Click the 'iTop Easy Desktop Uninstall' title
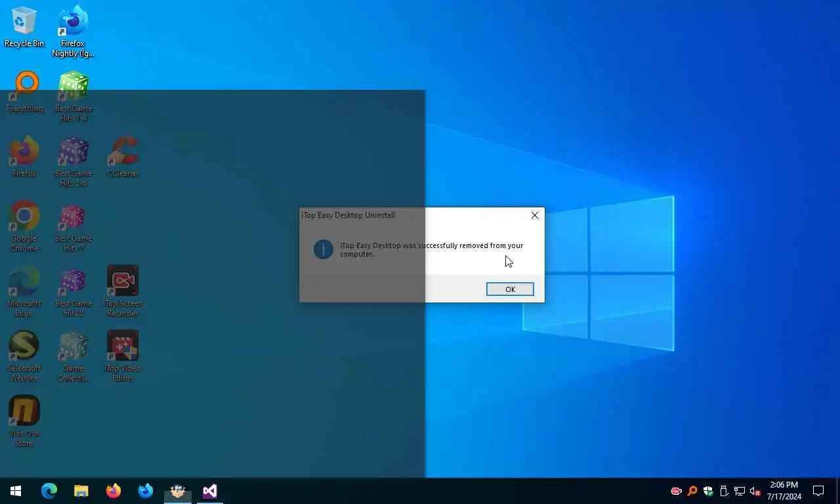840x504 pixels. click(x=348, y=215)
